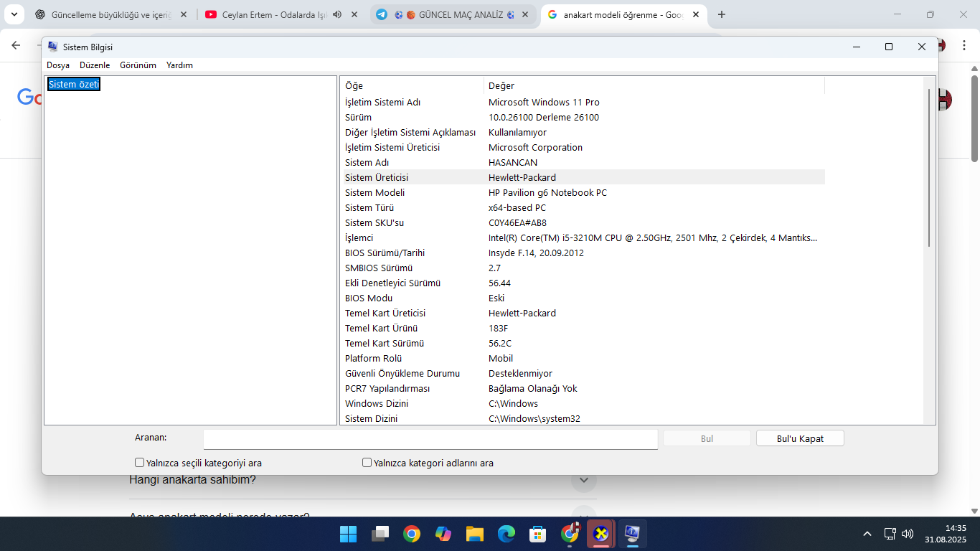
Task: Close the GÜNCEL MAÇ ANALİZ tab
Action: coord(525,14)
